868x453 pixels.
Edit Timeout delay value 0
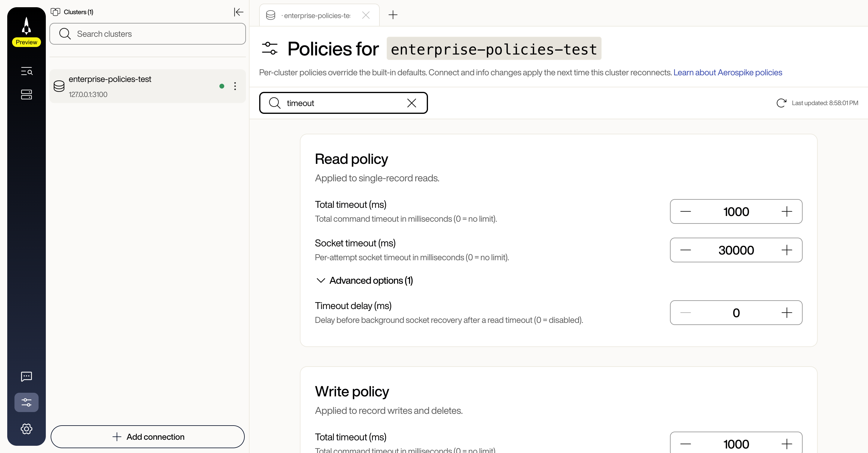click(x=736, y=313)
